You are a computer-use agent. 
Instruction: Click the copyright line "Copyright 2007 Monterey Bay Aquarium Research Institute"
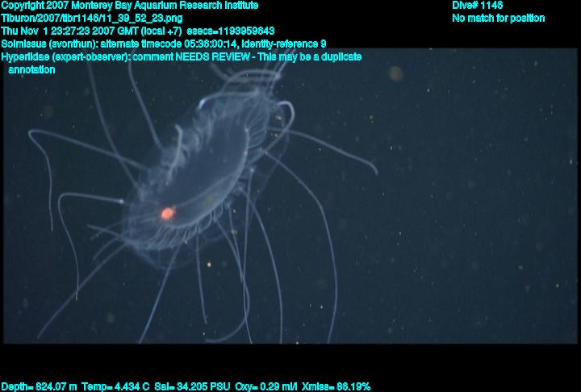coord(130,6)
